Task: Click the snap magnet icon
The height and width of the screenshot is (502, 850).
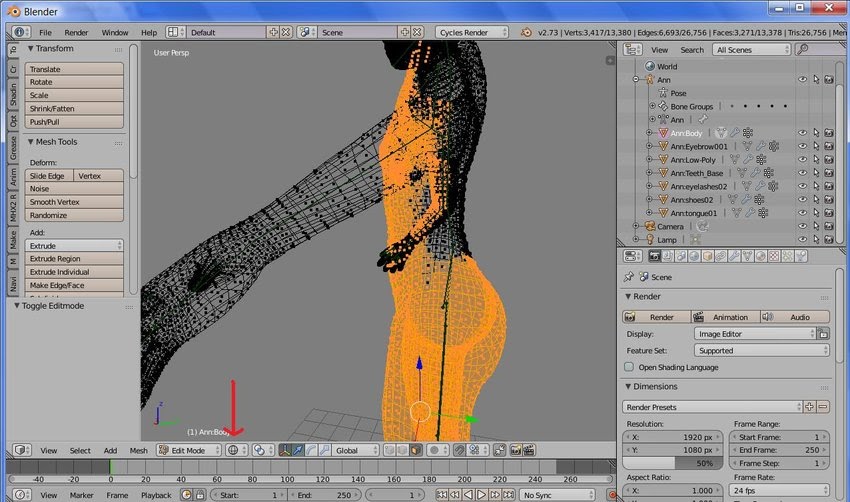Action: click(x=460, y=450)
